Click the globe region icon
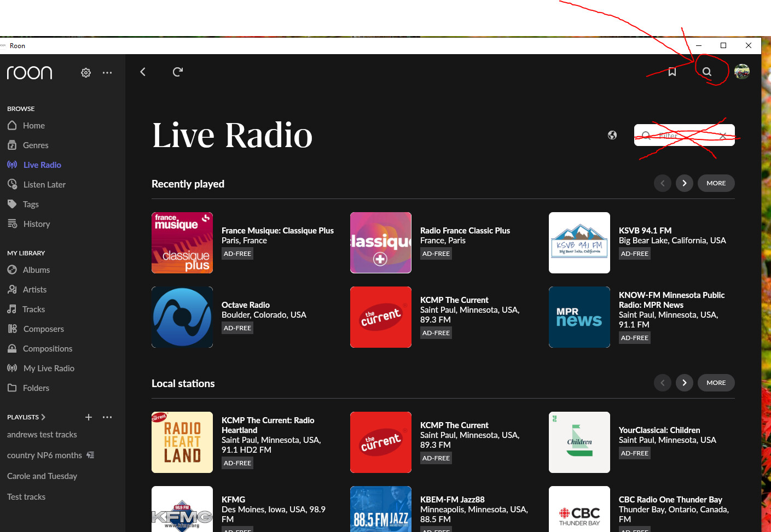The image size is (771, 532). pos(612,135)
